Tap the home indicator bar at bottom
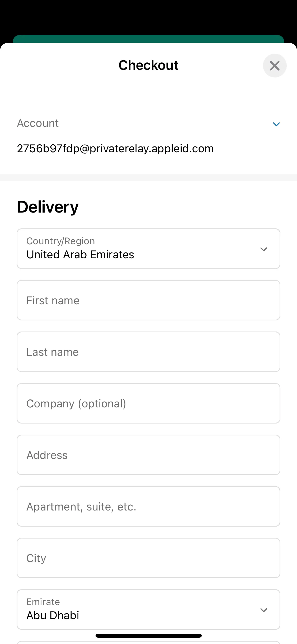297x644 pixels. (148, 636)
